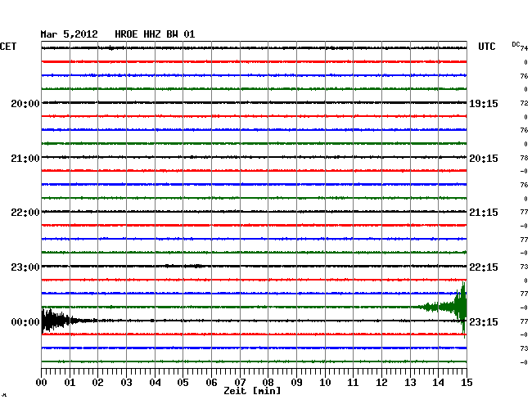Click minute tick label "01" on time axis

point(70,382)
